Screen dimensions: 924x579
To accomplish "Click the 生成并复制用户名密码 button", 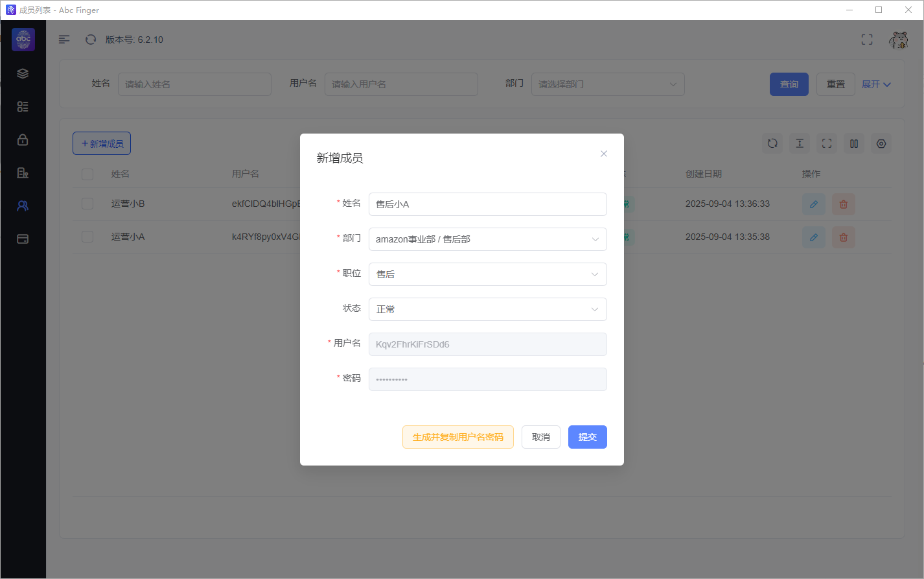I will [x=458, y=437].
